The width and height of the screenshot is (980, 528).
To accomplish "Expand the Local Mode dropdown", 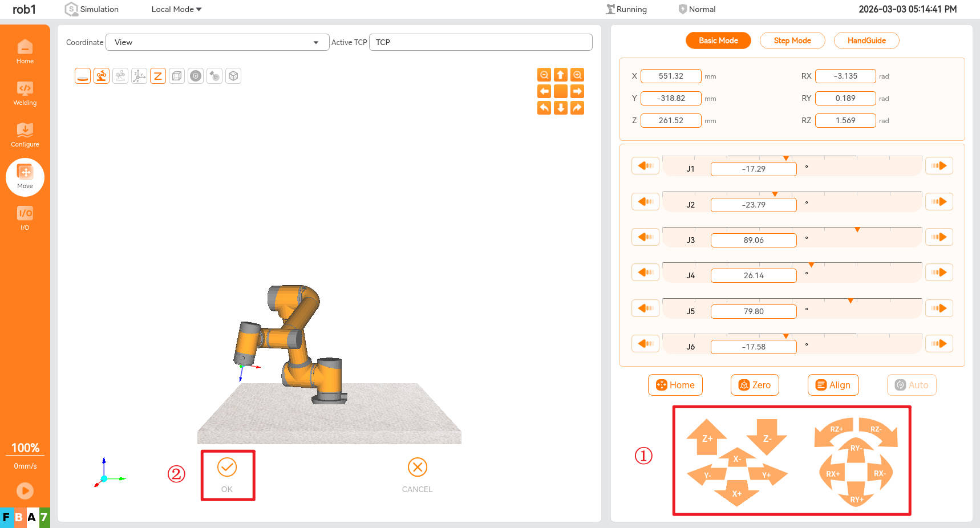I will tap(176, 9).
